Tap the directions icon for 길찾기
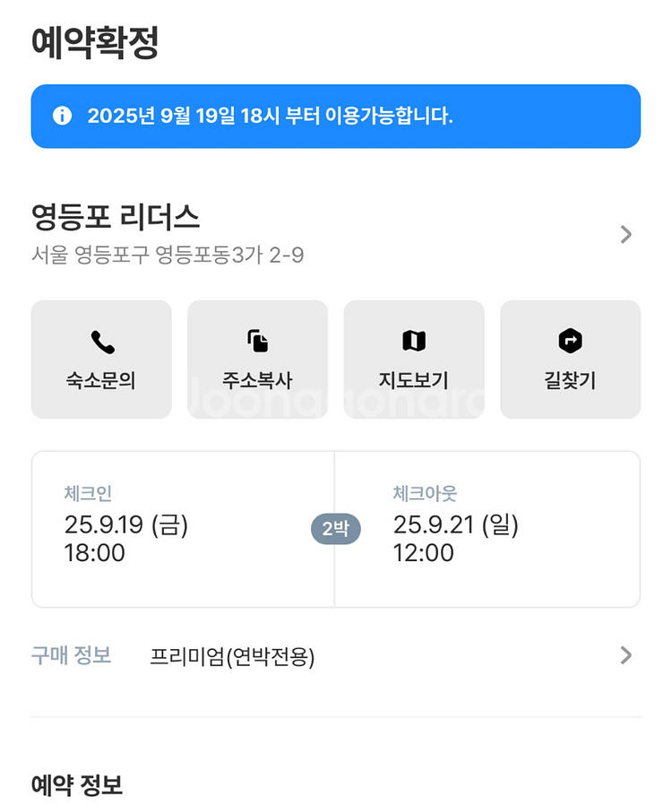The image size is (672, 805). (570, 342)
